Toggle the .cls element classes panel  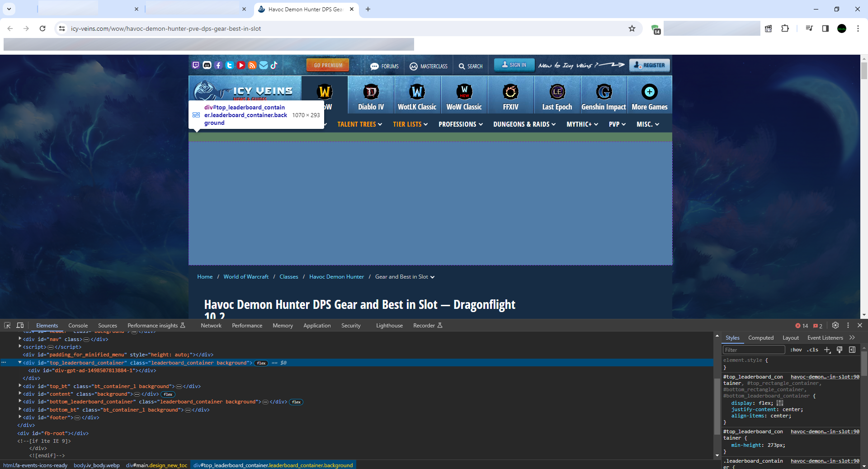coord(812,350)
